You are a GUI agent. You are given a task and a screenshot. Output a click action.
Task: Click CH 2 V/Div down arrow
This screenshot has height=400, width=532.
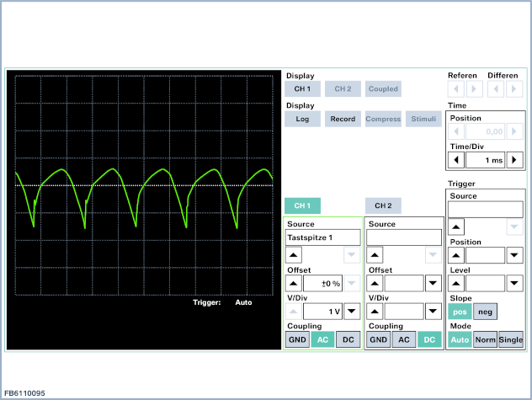pyautogui.click(x=433, y=312)
